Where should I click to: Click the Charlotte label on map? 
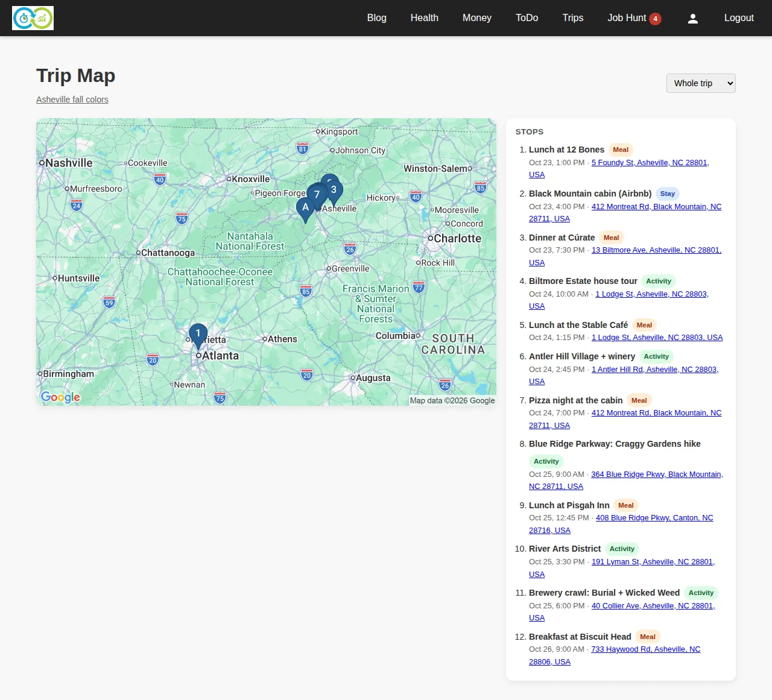[x=457, y=238]
